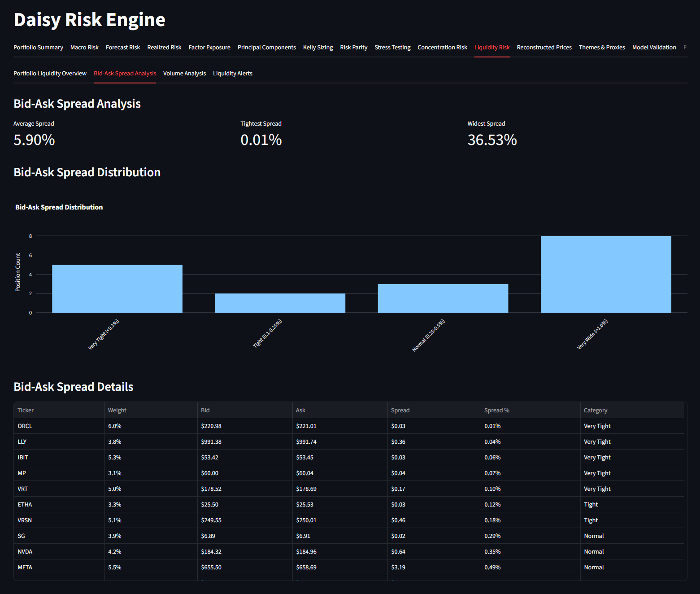Click the Weight column header
This screenshot has height=594, width=700.
coord(117,410)
